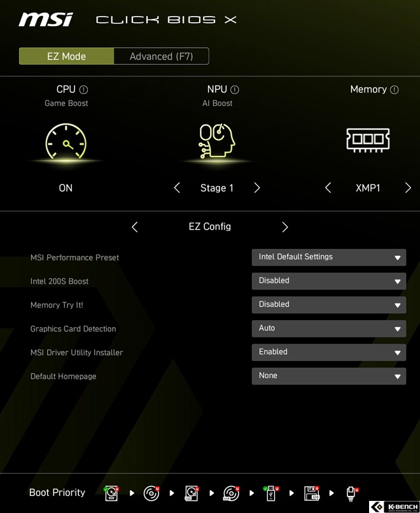The height and width of the screenshot is (513, 420).
Task: Open the Graphics Card Detection dropdown
Action: pyautogui.click(x=329, y=328)
